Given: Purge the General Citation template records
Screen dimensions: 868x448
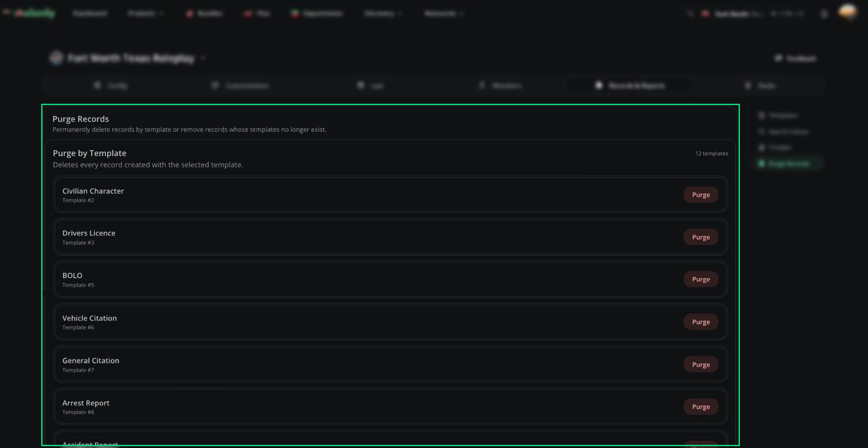Looking at the screenshot, I should point(701,365).
